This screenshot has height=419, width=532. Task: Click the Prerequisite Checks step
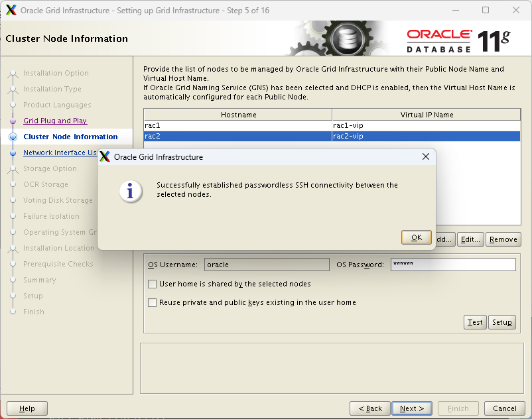click(58, 264)
